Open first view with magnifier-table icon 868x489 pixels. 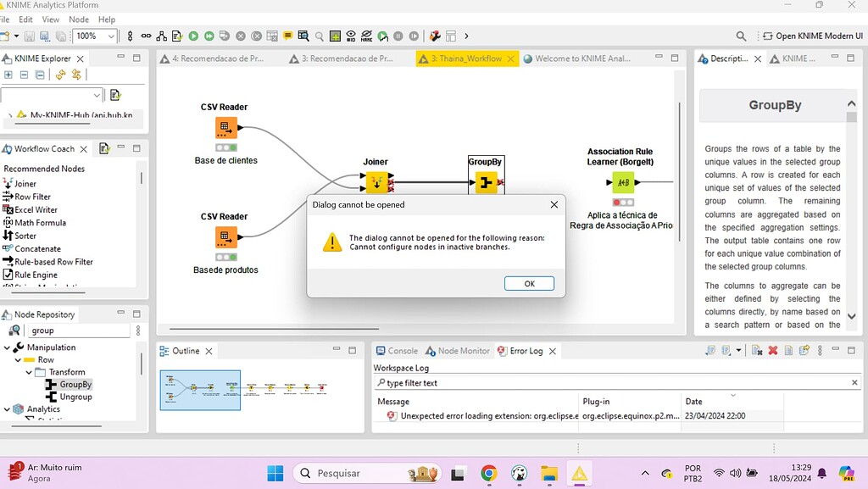coord(303,36)
